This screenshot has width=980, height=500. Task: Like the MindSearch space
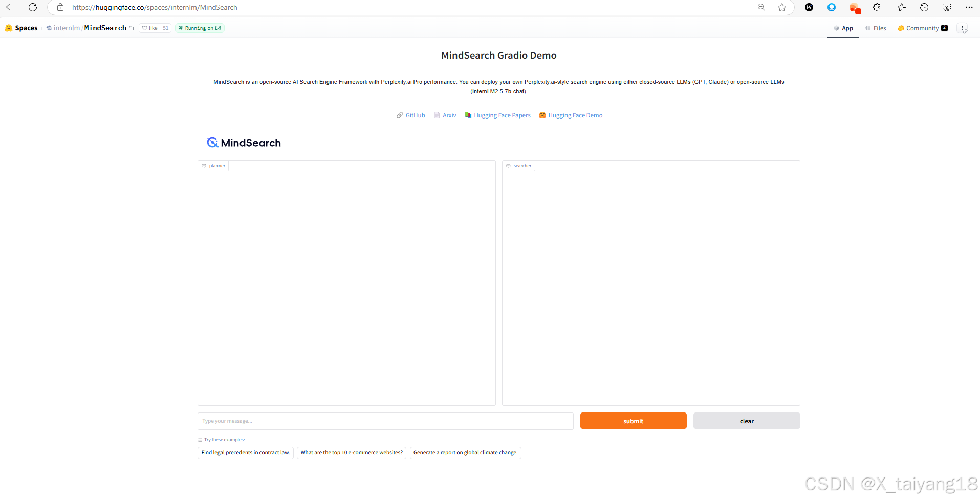tap(149, 28)
